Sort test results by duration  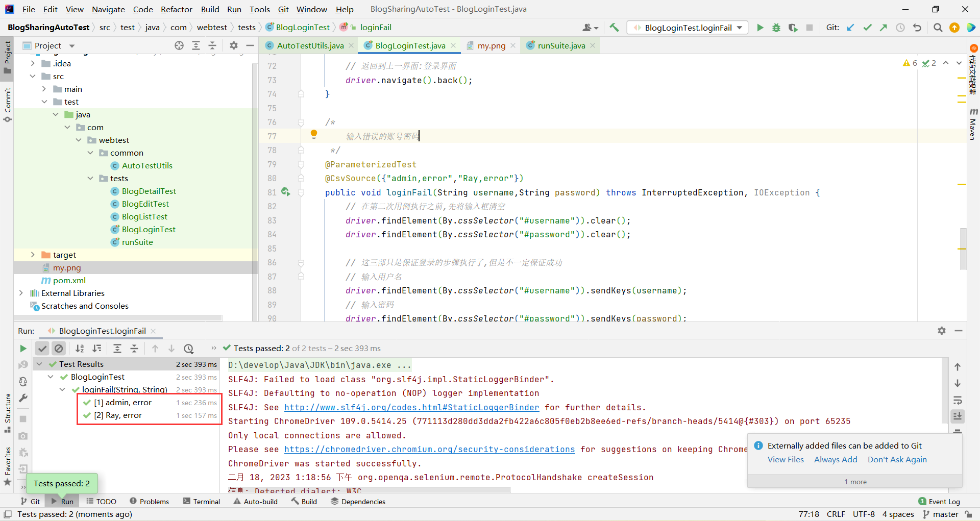pyautogui.click(x=96, y=349)
